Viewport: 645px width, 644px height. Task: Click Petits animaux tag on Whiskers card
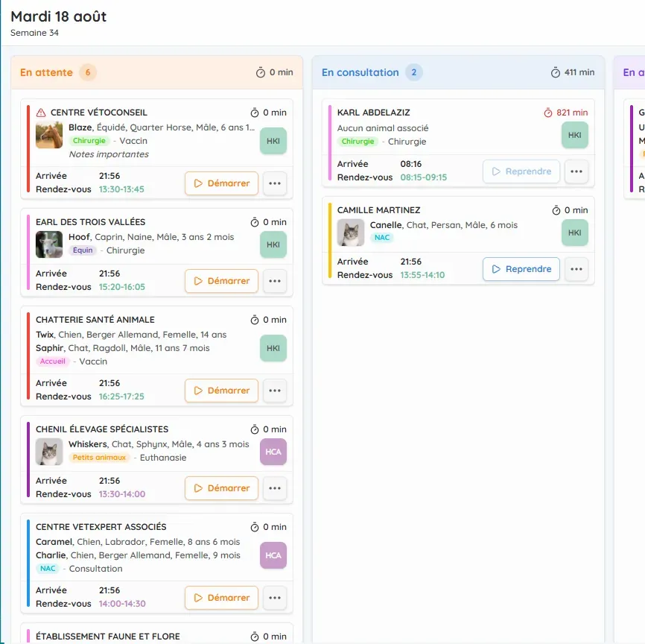[x=99, y=457]
